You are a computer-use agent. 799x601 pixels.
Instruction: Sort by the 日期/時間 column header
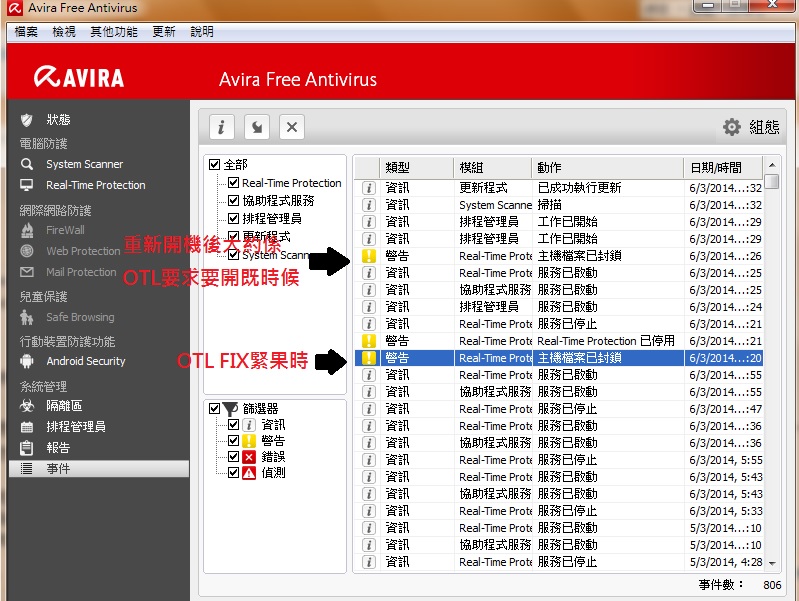tap(723, 168)
